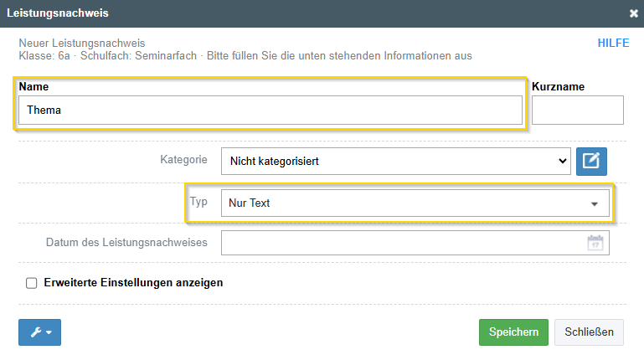Viewport: 644px width, 360px height.
Task: Expand the caret beside the wrench icon
Action: (x=49, y=332)
